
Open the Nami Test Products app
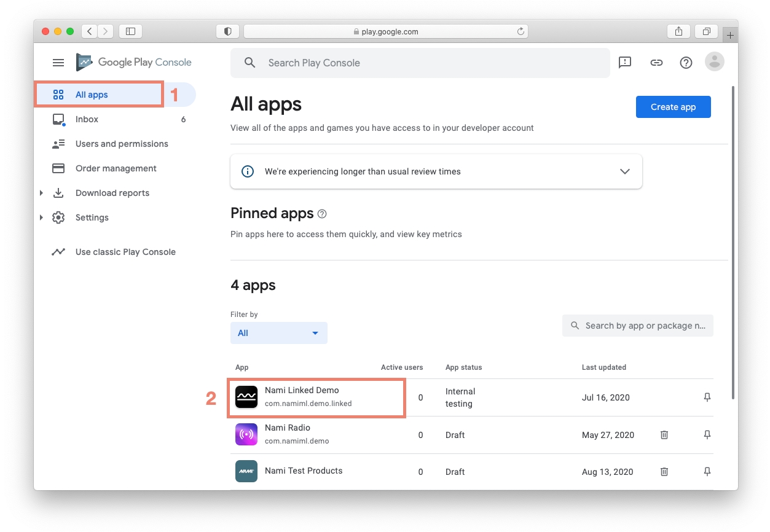(x=304, y=471)
